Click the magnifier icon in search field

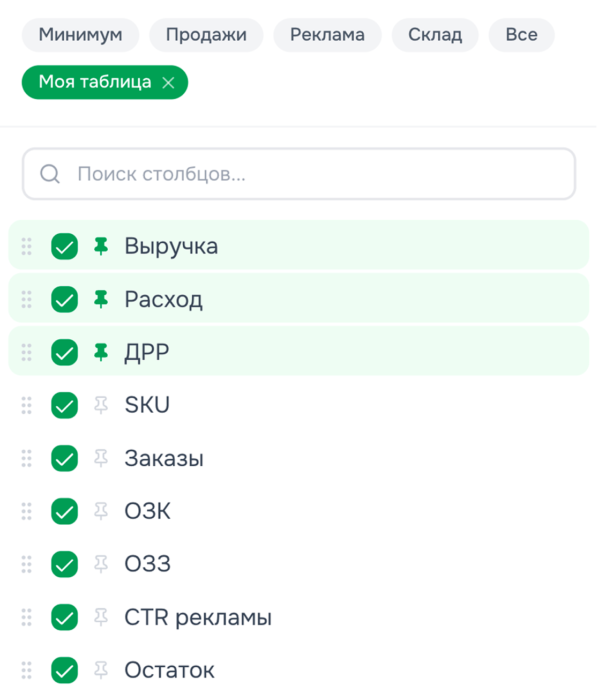[x=50, y=174]
